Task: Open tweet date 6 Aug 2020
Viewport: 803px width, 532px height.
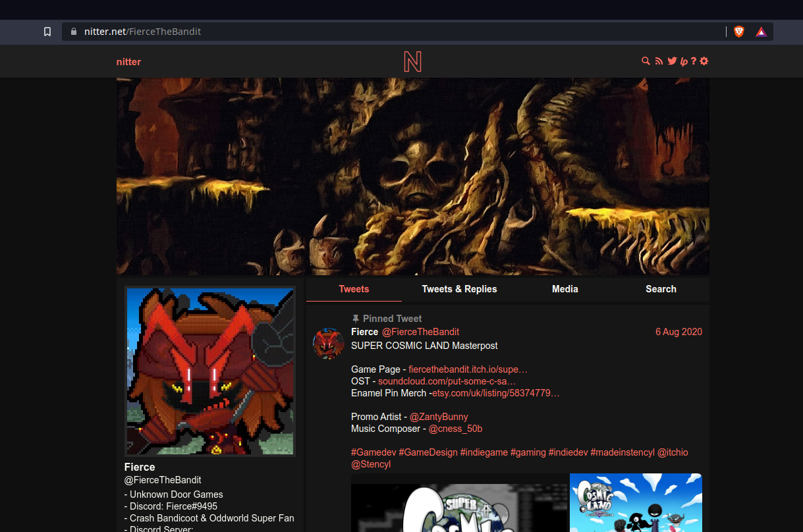Action: click(678, 332)
